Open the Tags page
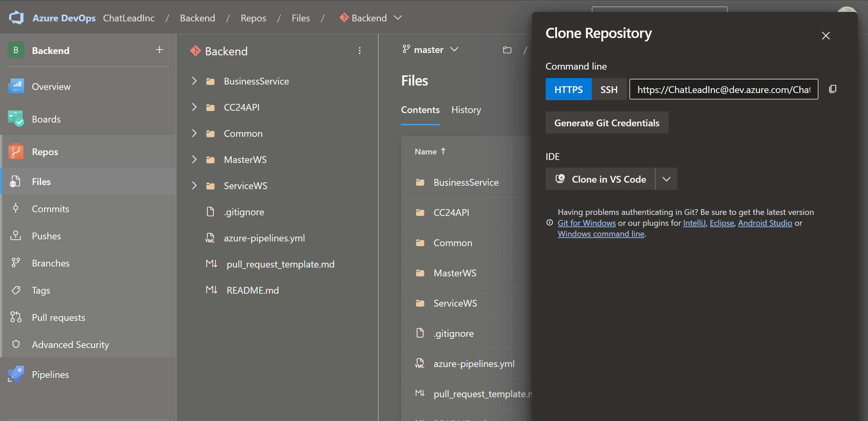 pos(41,290)
